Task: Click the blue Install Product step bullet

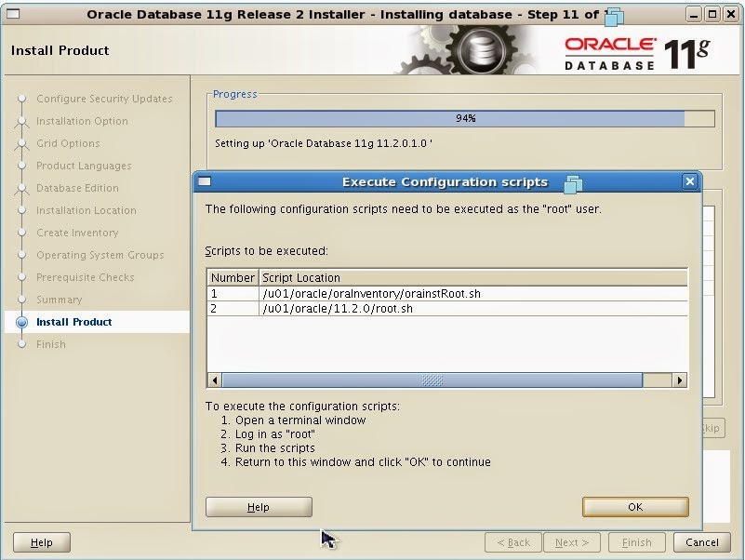Action: click(21, 322)
